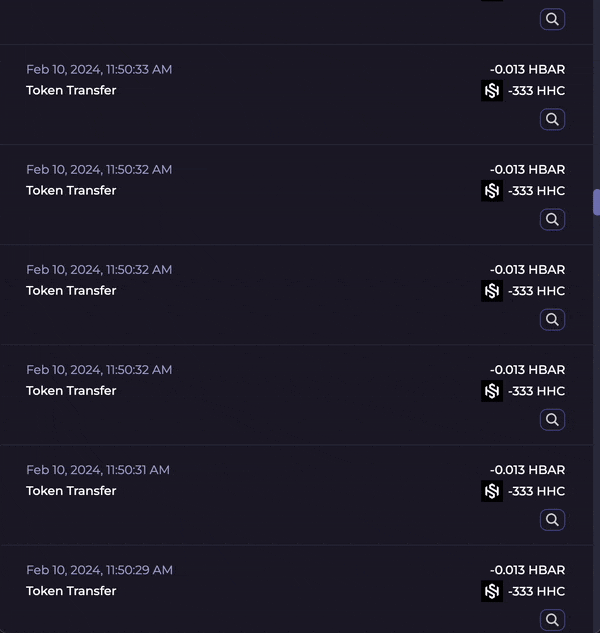Click -0.013 HBAR fee on 11:50:33 transaction
Image resolution: width=600 pixels, height=633 pixels.
[527, 69]
